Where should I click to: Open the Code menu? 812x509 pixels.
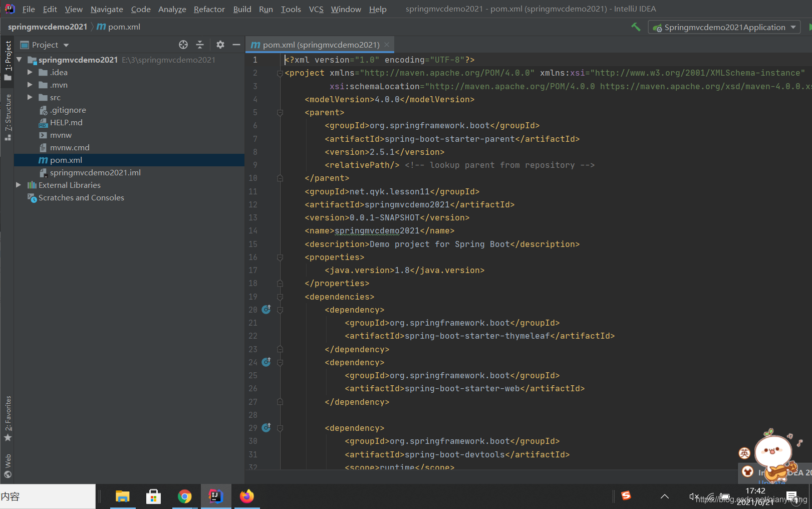click(x=141, y=9)
